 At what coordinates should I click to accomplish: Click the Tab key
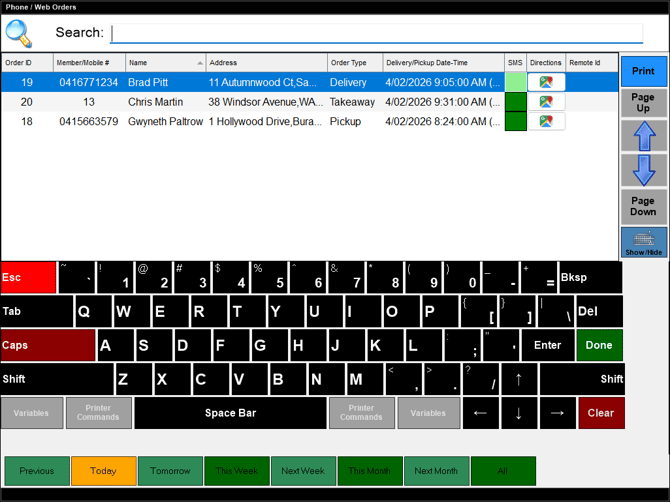point(37,311)
